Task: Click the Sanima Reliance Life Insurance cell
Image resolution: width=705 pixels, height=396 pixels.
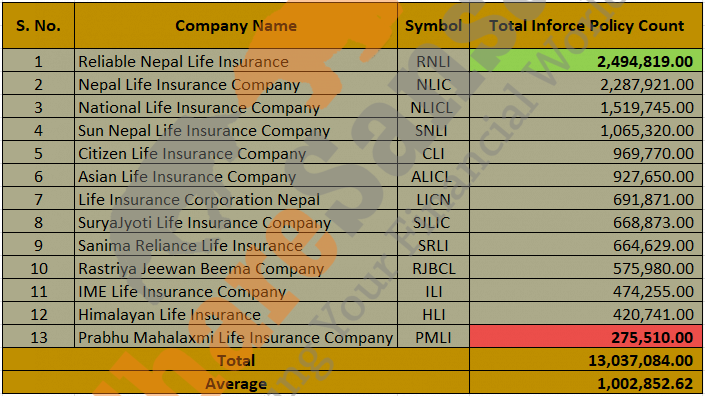Action: pyautogui.click(x=236, y=245)
